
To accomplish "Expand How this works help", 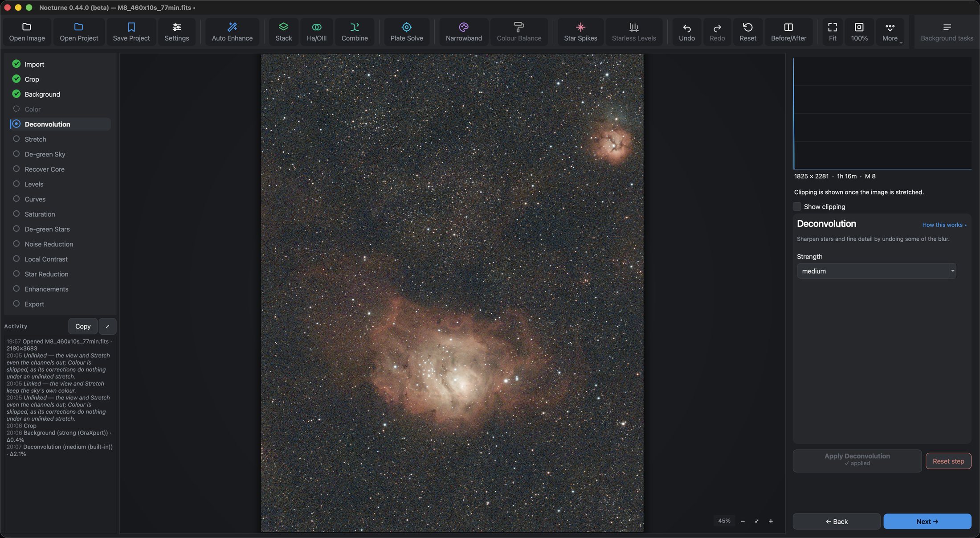I will tap(944, 225).
